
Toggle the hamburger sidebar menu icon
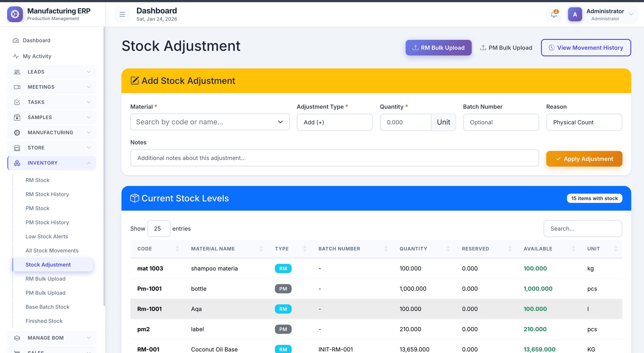coord(122,15)
